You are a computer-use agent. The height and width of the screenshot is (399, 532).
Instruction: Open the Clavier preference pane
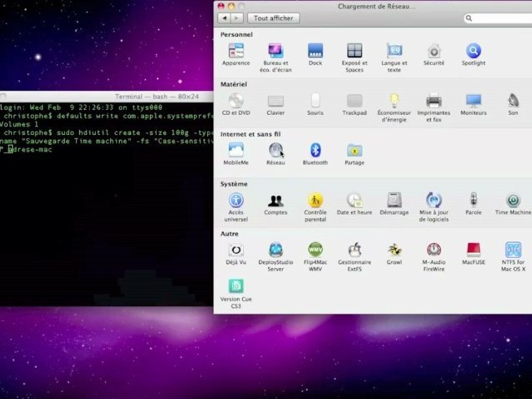pyautogui.click(x=275, y=104)
